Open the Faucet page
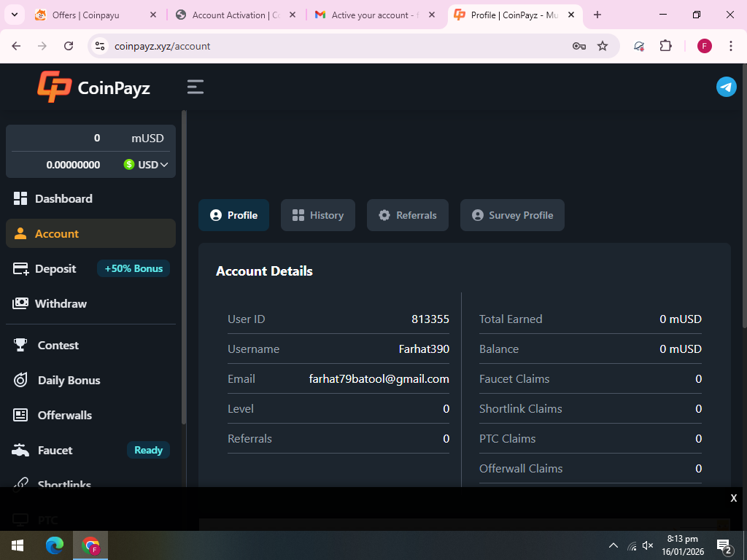 pyautogui.click(x=55, y=450)
